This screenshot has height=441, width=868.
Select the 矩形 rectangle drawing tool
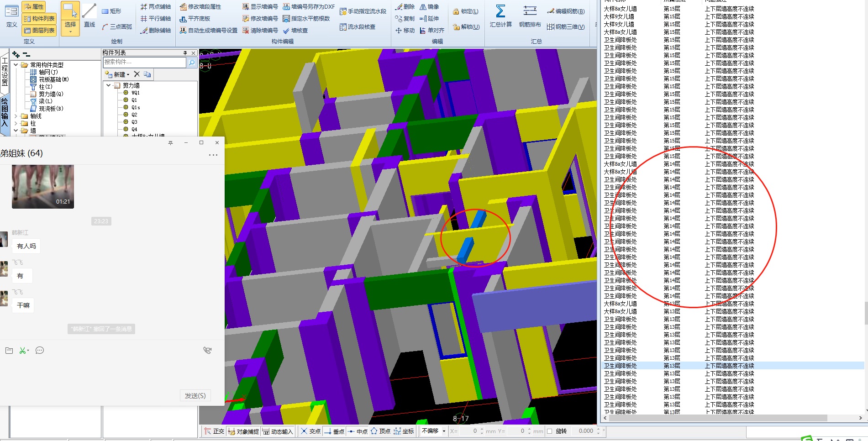point(111,11)
